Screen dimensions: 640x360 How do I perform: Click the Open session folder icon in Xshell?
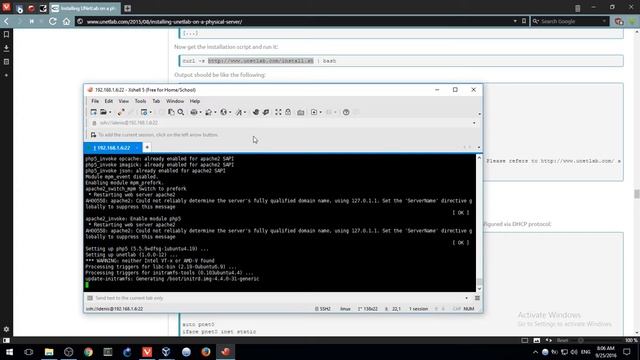pos(104,112)
